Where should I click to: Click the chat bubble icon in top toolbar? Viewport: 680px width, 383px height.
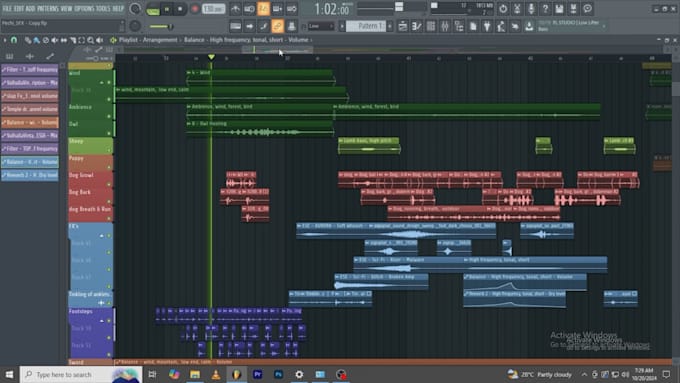pos(587,8)
